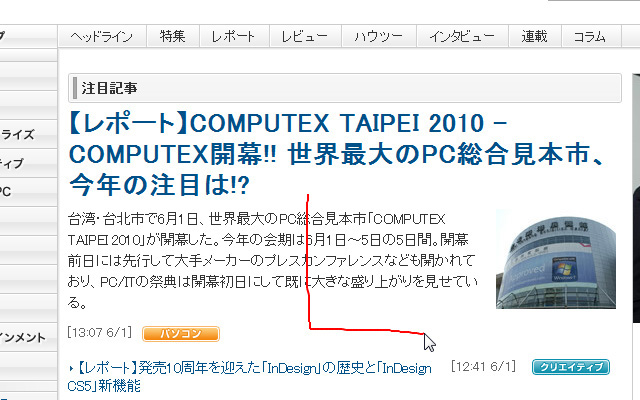The image size is (640, 400).
Task: Select the 連載 tab
Action: (x=535, y=36)
